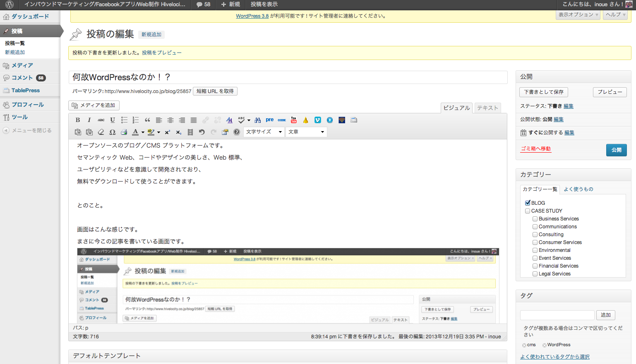
Task: Check the CASE STUDY category
Action: pyautogui.click(x=528, y=211)
